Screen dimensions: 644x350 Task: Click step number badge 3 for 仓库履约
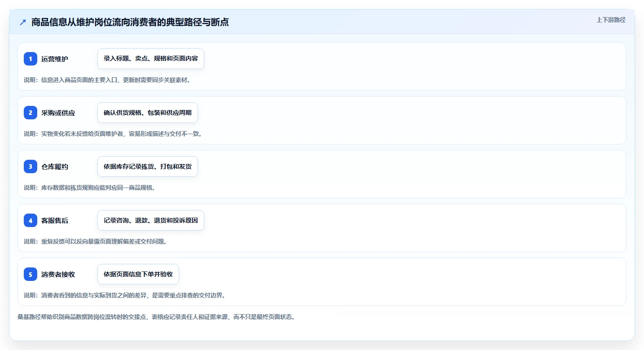[31, 166]
